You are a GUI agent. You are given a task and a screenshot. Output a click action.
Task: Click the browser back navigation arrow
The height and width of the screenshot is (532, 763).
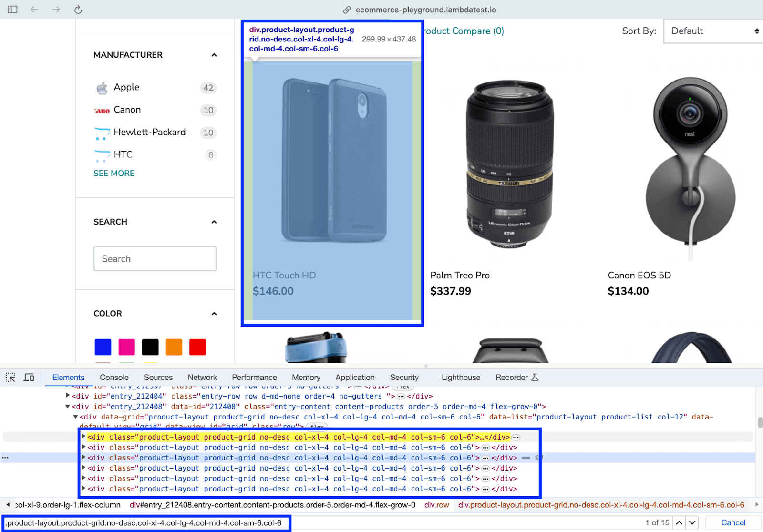[x=34, y=9]
